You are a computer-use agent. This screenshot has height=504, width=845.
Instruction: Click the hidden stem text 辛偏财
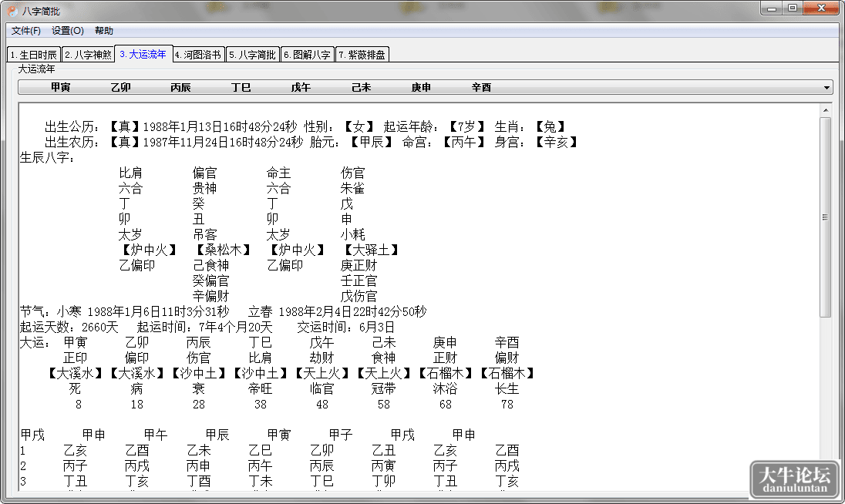coord(210,296)
